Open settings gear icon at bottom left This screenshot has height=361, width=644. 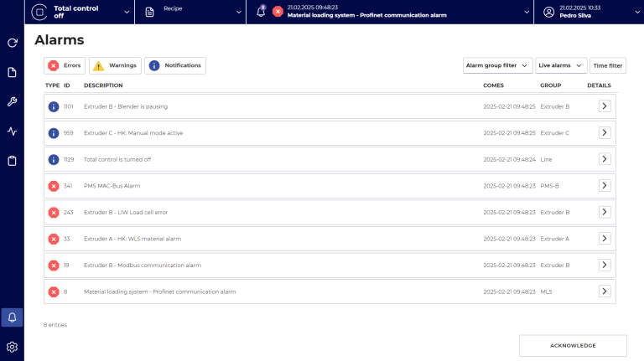[x=12, y=347]
